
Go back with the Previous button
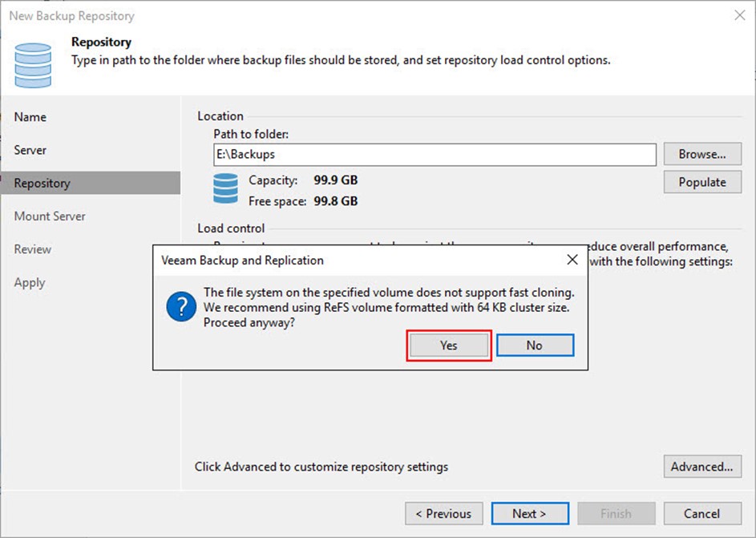(x=444, y=513)
